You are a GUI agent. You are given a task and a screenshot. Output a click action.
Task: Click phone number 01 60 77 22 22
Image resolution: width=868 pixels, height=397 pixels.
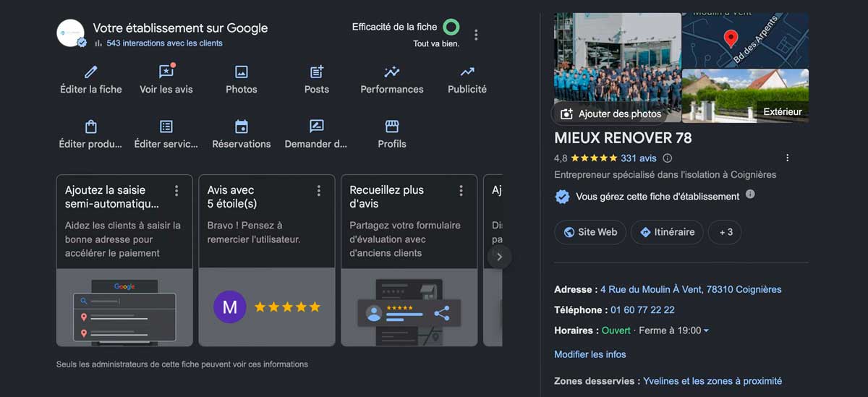(642, 310)
